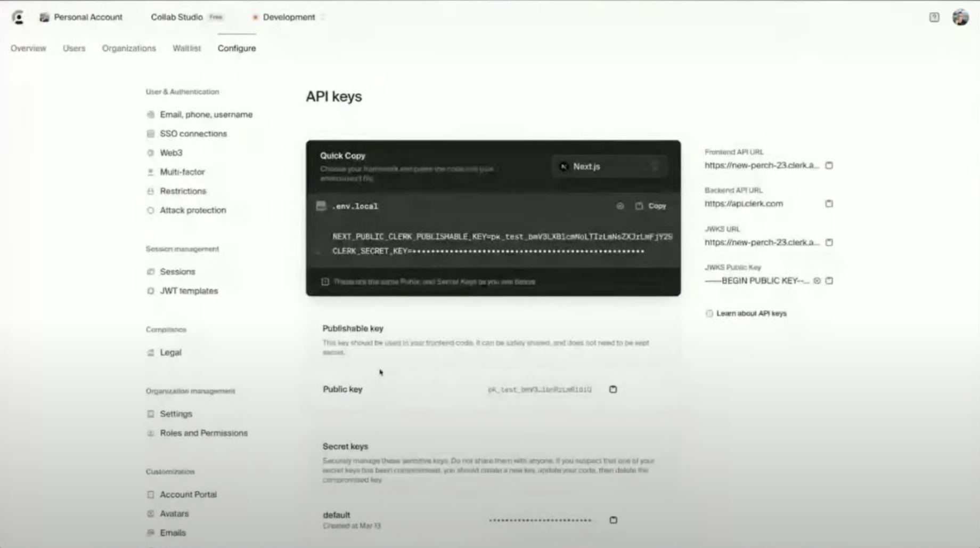Show the JWKS Public Key contents
The image size is (980, 548).
(816, 280)
